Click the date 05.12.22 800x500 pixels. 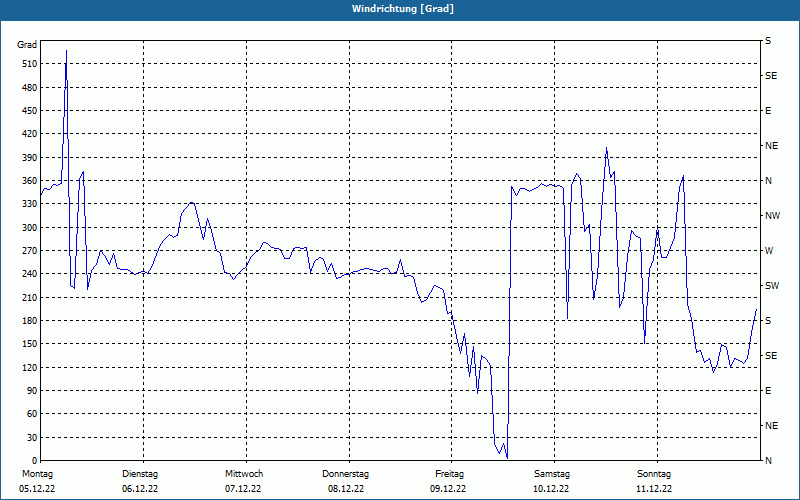(x=37, y=489)
